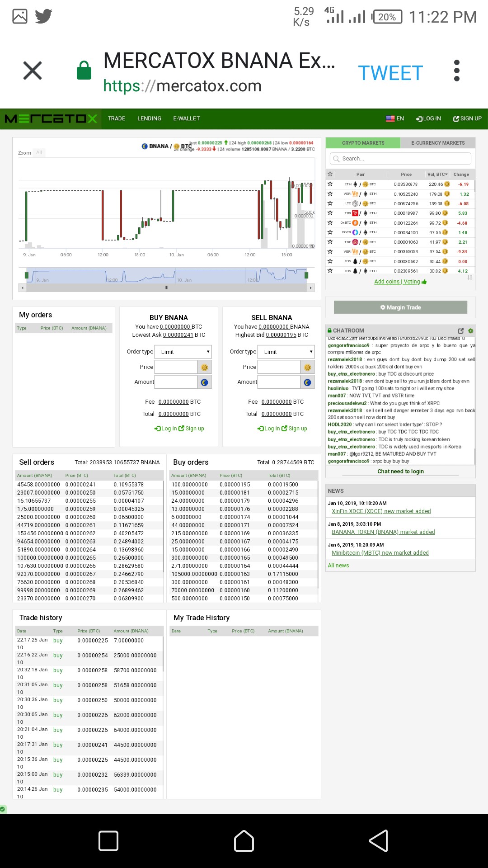Favorite the VERI/ETH pair star
Viewport: 488px width, 868px height.
point(330,193)
